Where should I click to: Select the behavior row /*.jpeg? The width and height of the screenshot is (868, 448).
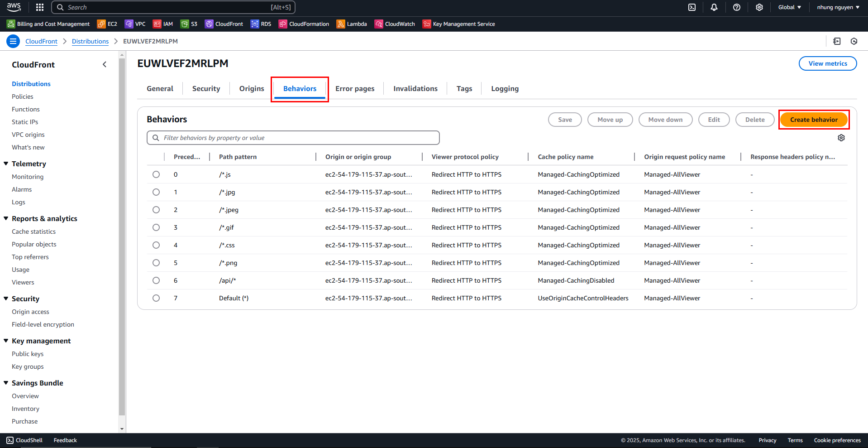tap(156, 210)
